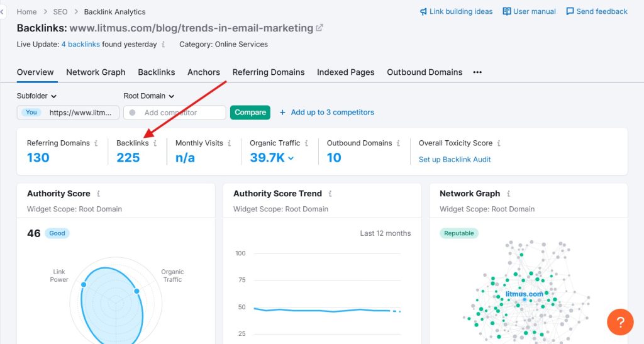Open the User manual link
Viewport: 644px width, 344px height.
(x=535, y=11)
